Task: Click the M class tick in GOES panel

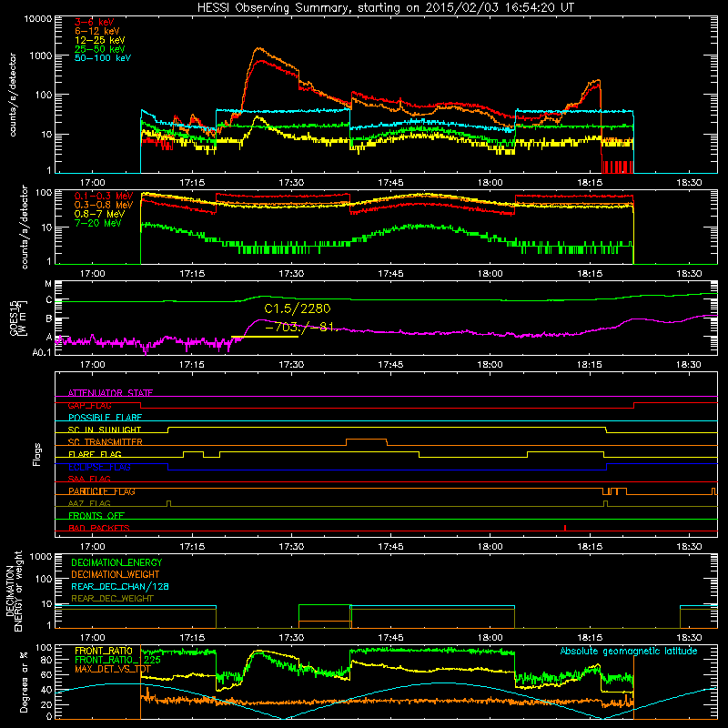Action: pyautogui.click(x=48, y=284)
